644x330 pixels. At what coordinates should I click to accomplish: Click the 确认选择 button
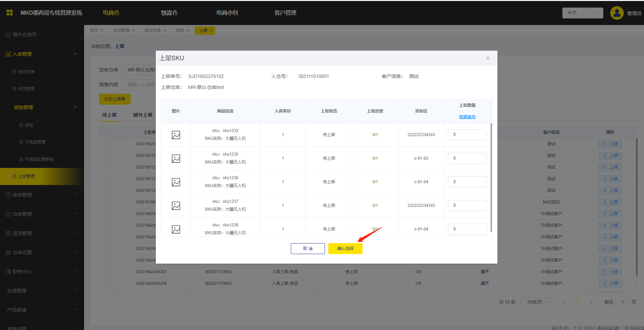(345, 249)
